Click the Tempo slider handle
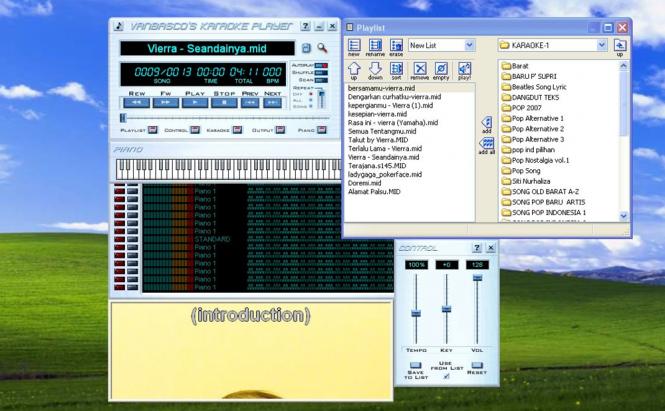This screenshot has width=665, height=411. click(x=416, y=313)
